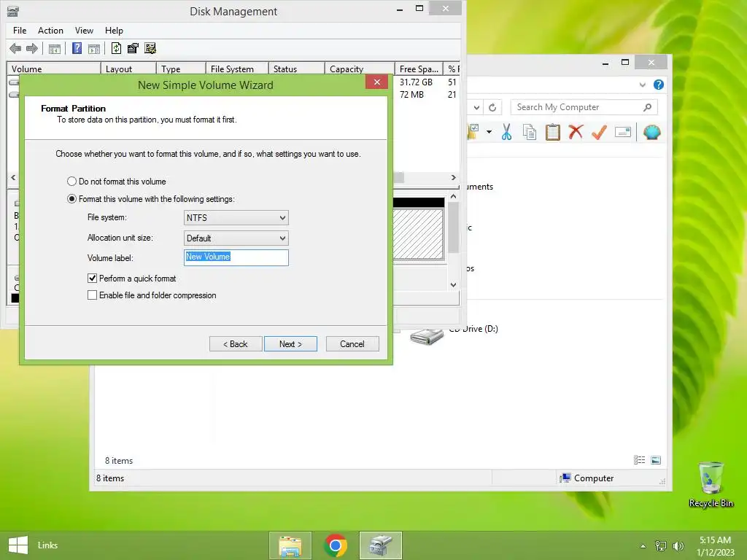Click the Next > button in wizard

pyautogui.click(x=290, y=344)
